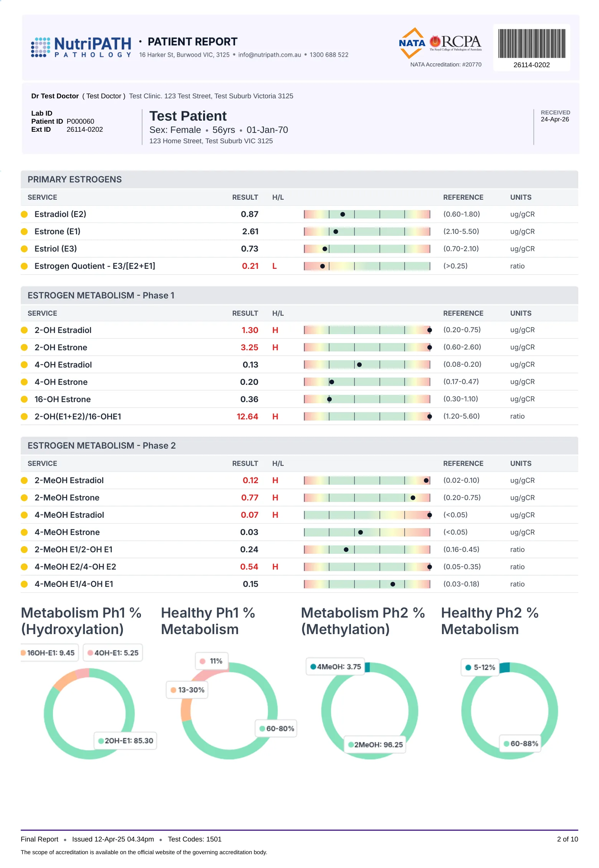Screen dimensions: 599x868
Task: Click the yellow dot beside 2-MeOH Estradiol
Action: 24,480
